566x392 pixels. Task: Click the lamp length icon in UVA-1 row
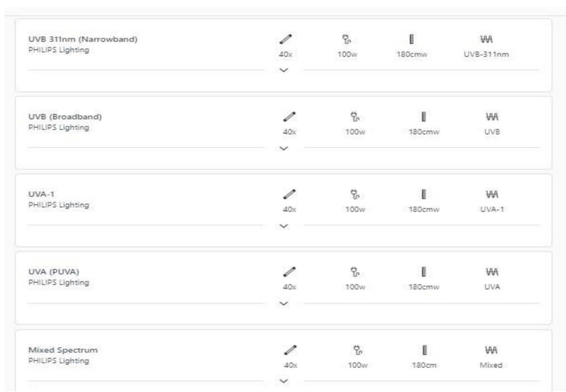(x=423, y=195)
